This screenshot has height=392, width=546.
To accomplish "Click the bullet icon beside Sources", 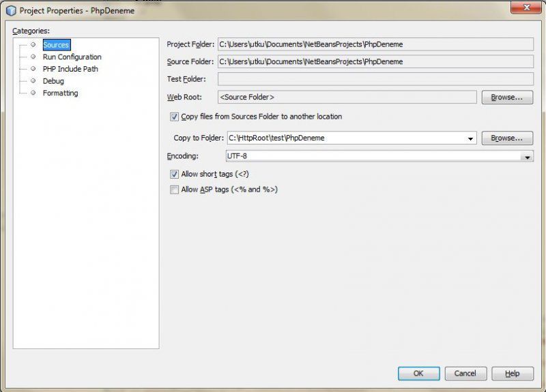I will (33, 45).
